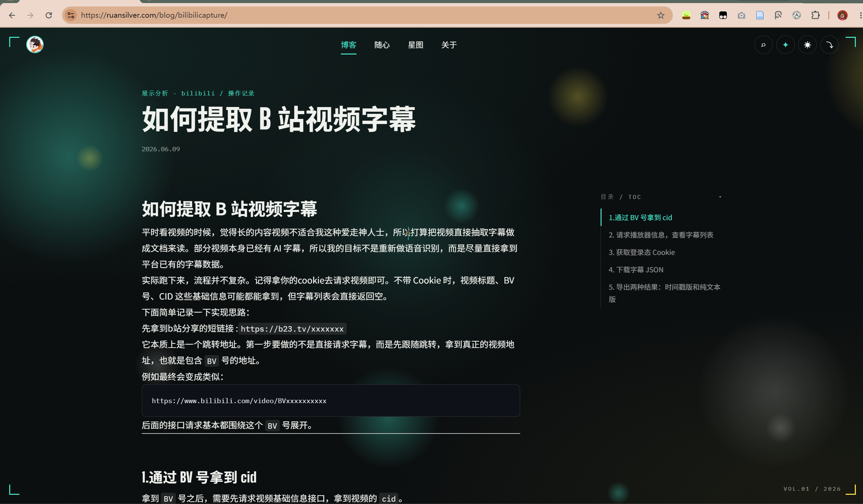The image size is (863, 504).
Task: Click the curved arrow button in header
Action: click(x=830, y=45)
